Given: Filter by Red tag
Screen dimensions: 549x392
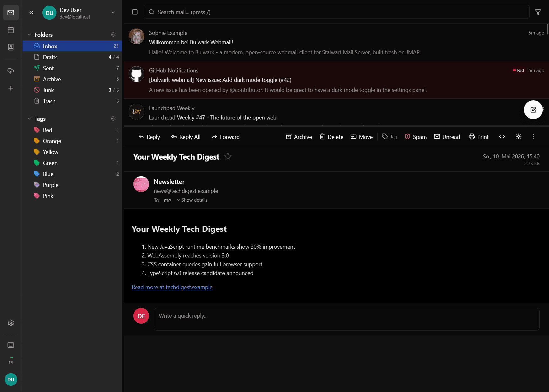Looking at the screenshot, I should click(x=72, y=130).
